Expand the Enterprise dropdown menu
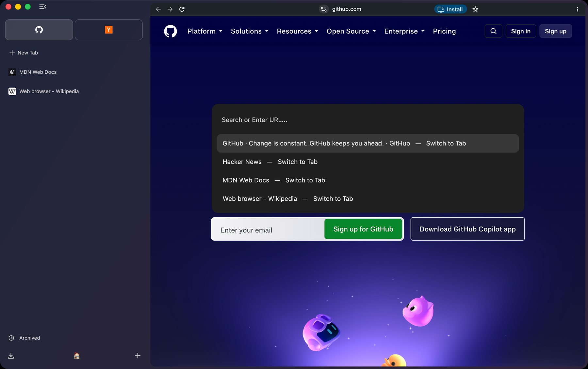This screenshot has width=588, height=369. (404, 31)
